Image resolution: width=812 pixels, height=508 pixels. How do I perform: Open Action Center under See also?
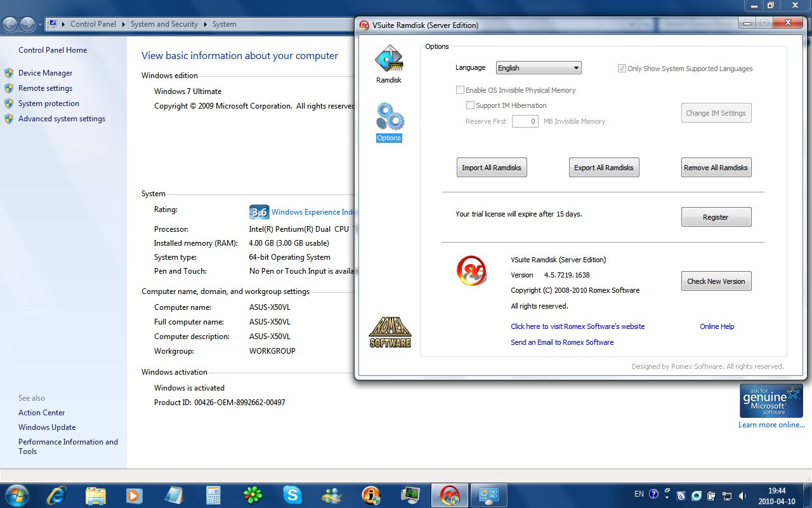[x=42, y=413]
